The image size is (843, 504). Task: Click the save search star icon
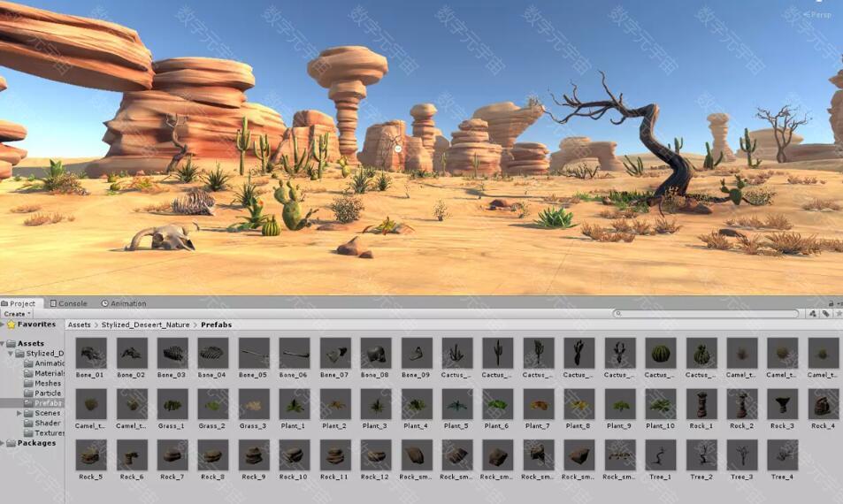(838, 314)
